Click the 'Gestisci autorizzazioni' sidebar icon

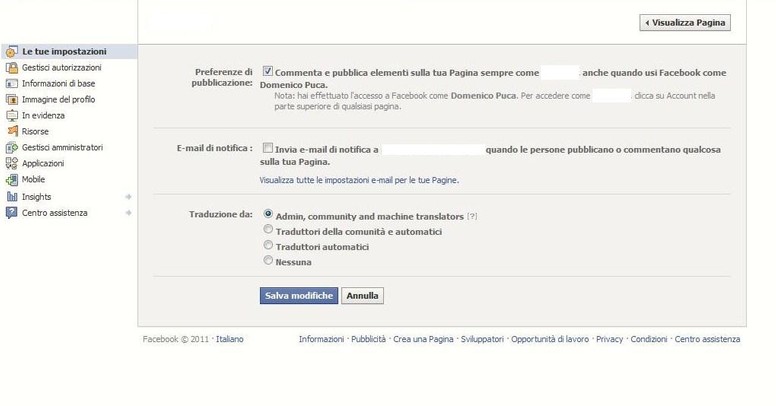click(11, 67)
